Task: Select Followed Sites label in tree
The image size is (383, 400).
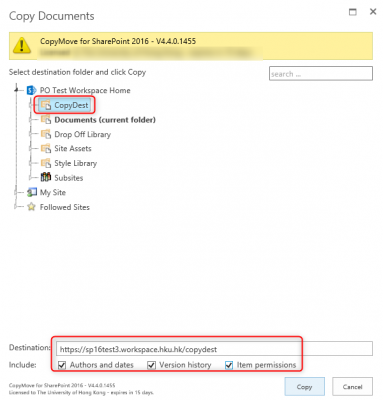Action: click(x=65, y=207)
